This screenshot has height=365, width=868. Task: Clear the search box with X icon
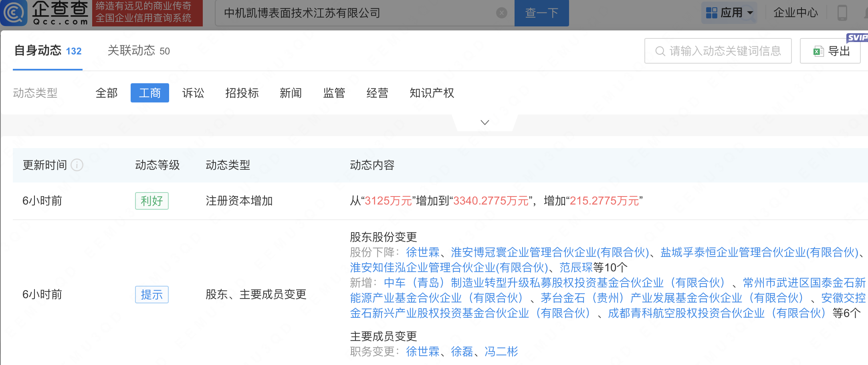point(501,13)
